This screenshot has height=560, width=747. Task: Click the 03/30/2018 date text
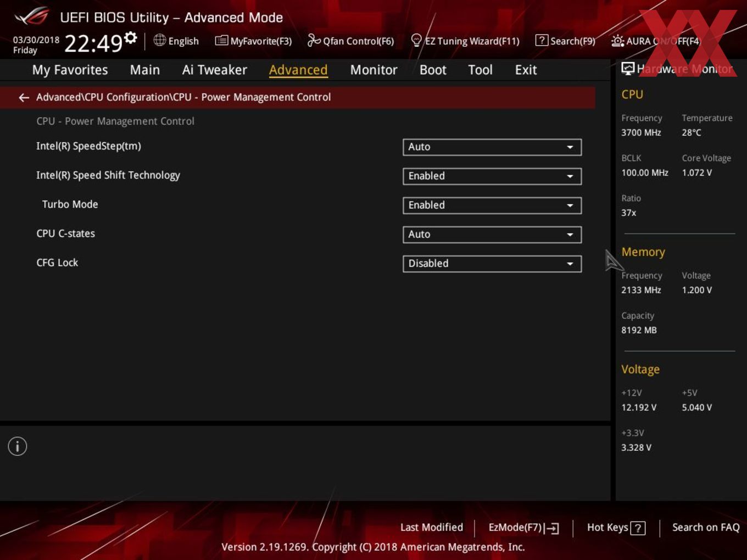pyautogui.click(x=36, y=40)
